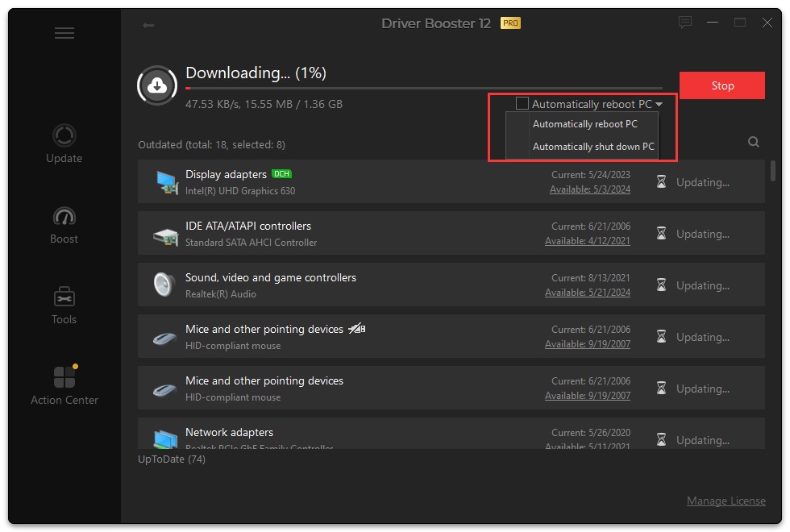Open the Manage License link
Image resolution: width=790 pixels, height=532 pixels.
(x=726, y=501)
